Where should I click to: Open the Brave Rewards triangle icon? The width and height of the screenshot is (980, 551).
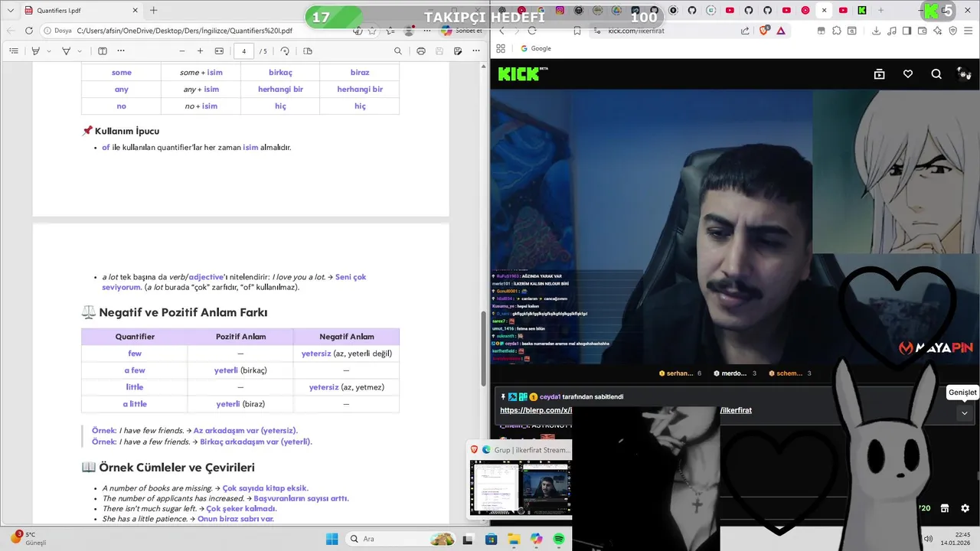click(x=781, y=31)
